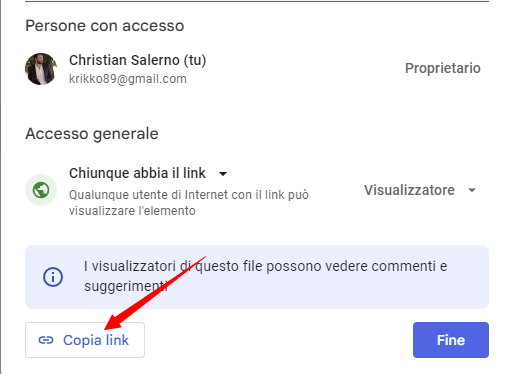Click the chain link icon in Copia link
The width and height of the screenshot is (509, 374).
pos(46,340)
